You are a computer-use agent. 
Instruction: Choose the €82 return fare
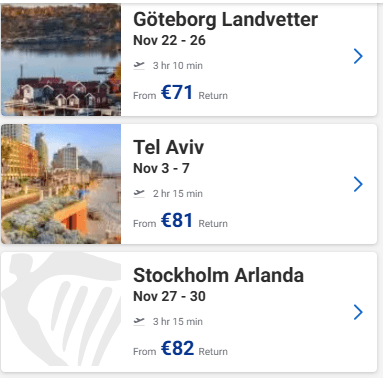coord(177,348)
